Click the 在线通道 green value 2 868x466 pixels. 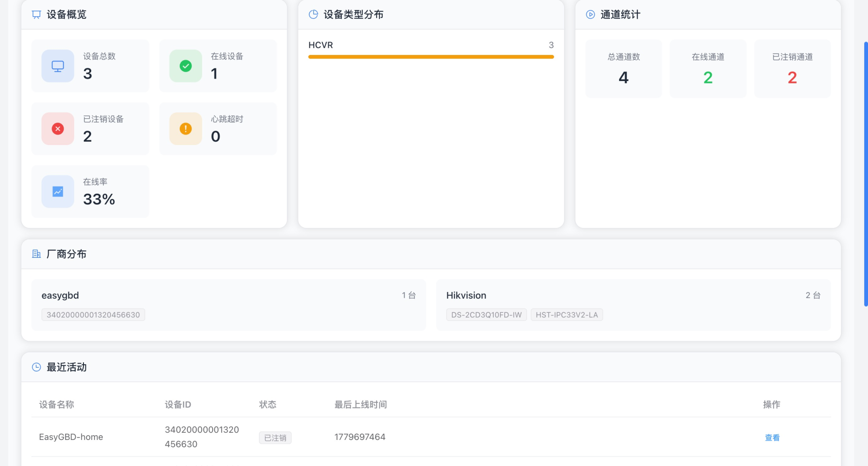pyautogui.click(x=708, y=78)
